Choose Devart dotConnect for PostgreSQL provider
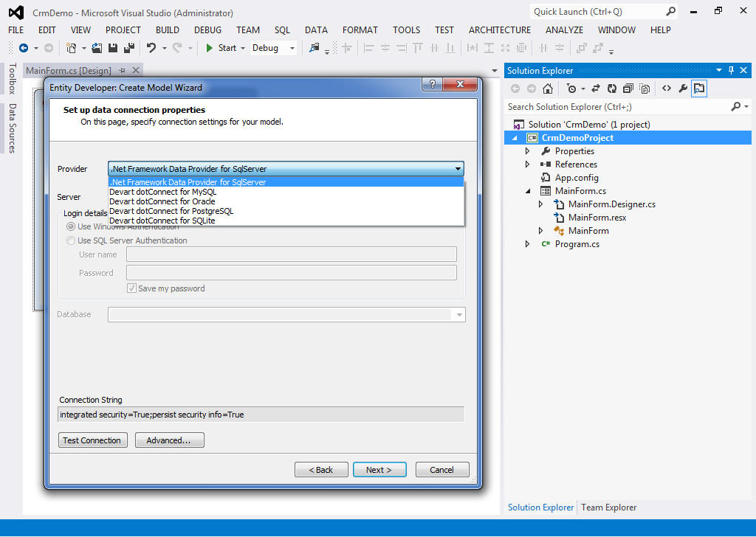This screenshot has width=756, height=537. (171, 211)
